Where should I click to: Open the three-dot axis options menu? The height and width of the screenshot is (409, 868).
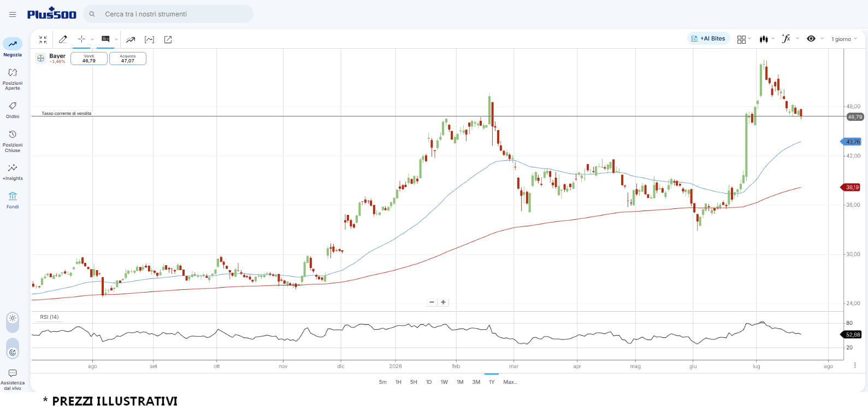click(x=855, y=365)
